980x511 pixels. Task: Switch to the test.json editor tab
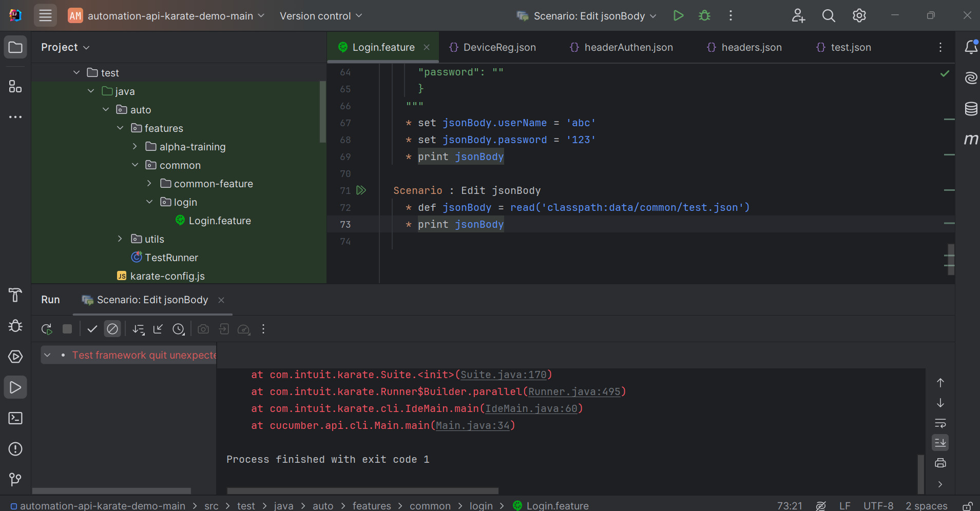tap(850, 47)
